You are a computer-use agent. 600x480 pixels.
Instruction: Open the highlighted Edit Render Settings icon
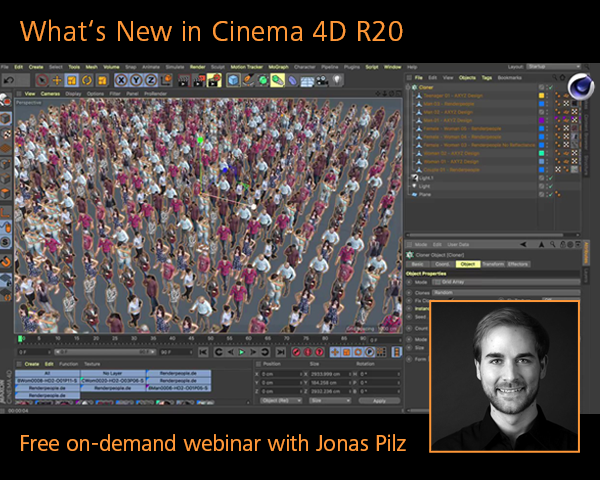tap(214, 80)
